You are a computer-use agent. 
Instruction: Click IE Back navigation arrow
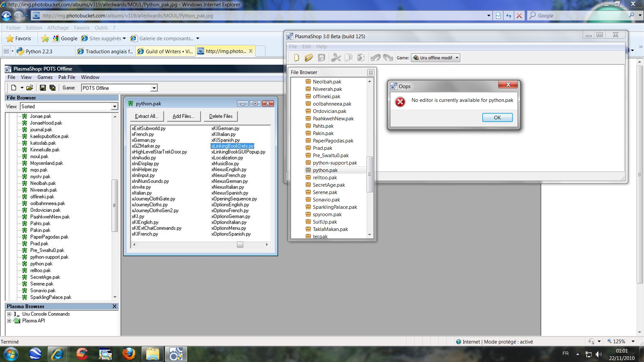[x=6, y=15]
